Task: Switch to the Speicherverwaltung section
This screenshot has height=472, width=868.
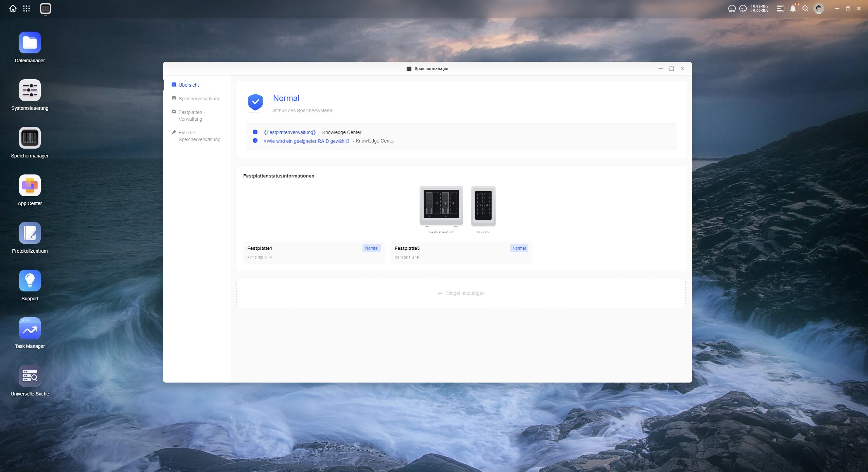Action: (x=199, y=99)
